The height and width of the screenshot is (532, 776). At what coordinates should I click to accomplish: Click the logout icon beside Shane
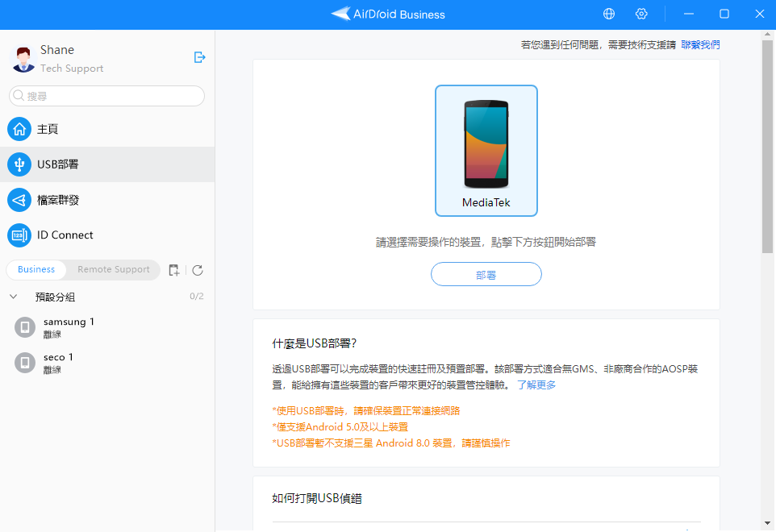pos(199,57)
